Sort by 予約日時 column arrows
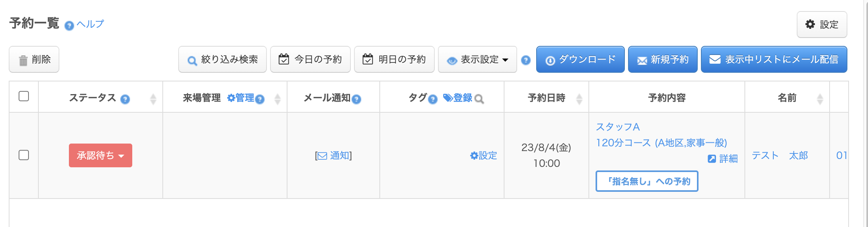Screen dimensions: 868x227 coord(579,98)
